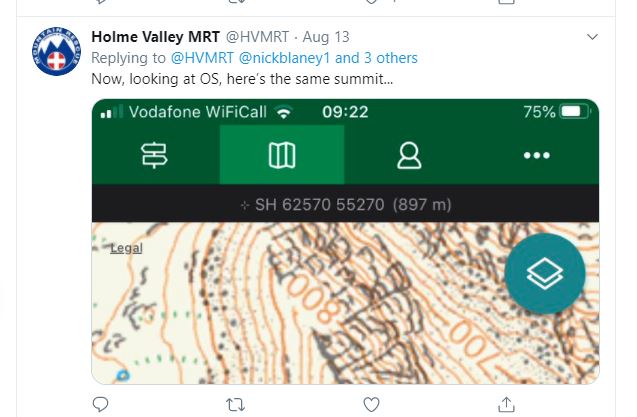
Task: Open the profile person icon tab
Action: [408, 155]
